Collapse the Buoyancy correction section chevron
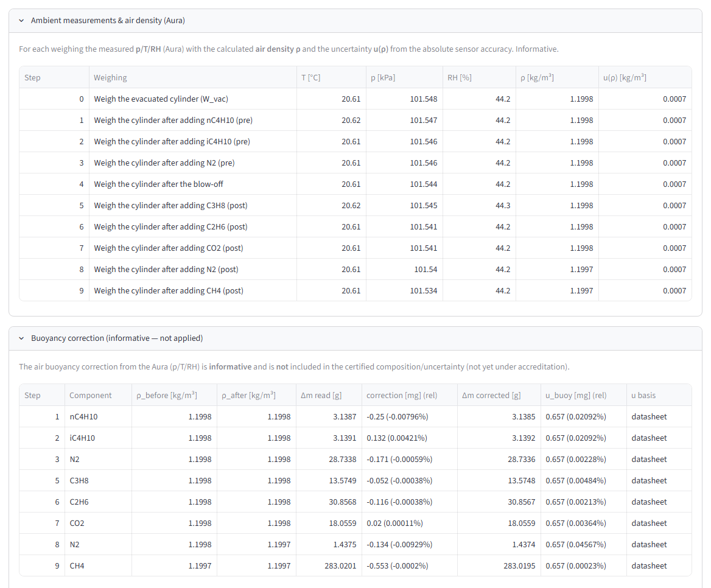This screenshot has height=588, width=711. coord(21,338)
